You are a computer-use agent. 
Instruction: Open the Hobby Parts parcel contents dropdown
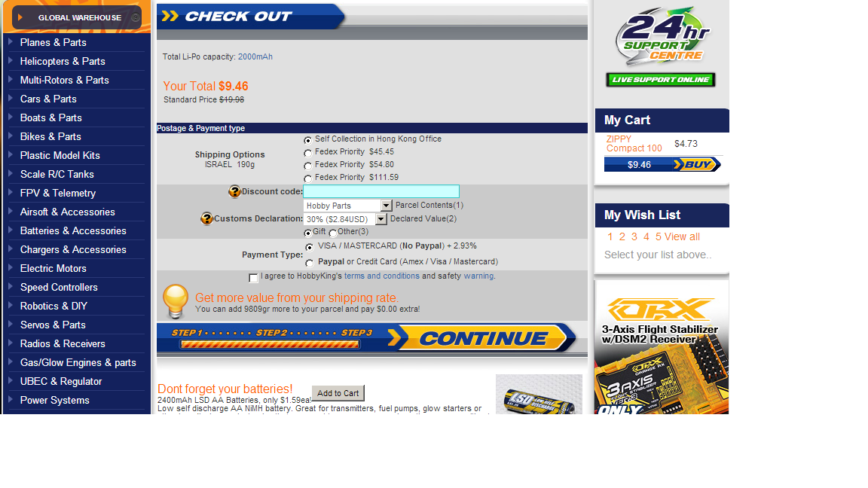pos(347,206)
